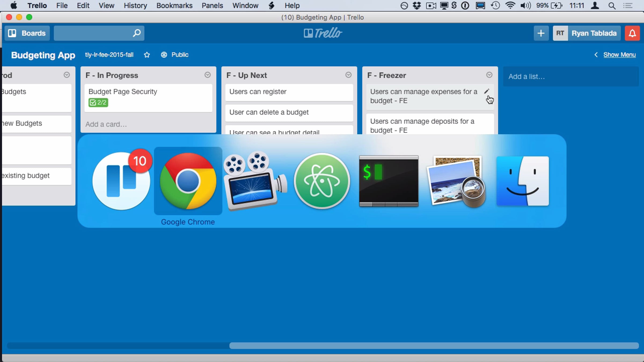
Task: Click the battery status icon
Action: (557, 5)
